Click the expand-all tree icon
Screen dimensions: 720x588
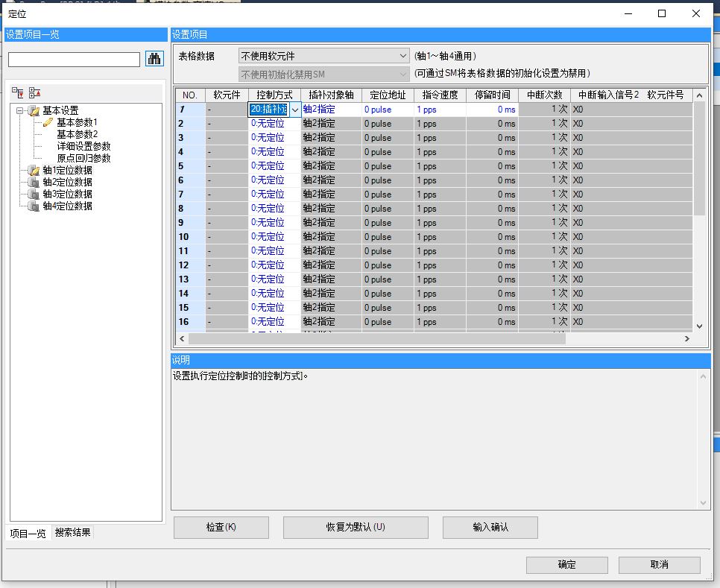pos(18,92)
